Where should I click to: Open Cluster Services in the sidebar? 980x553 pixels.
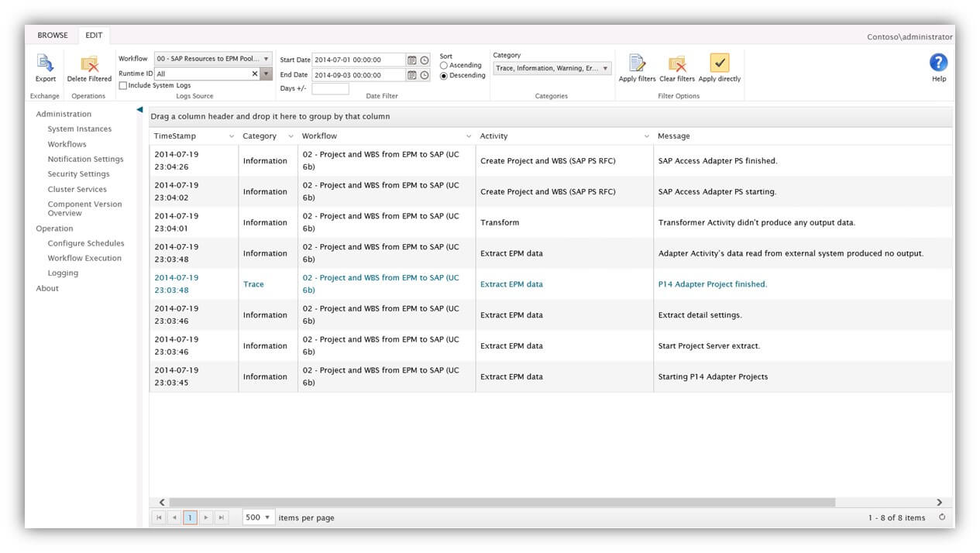[77, 189]
